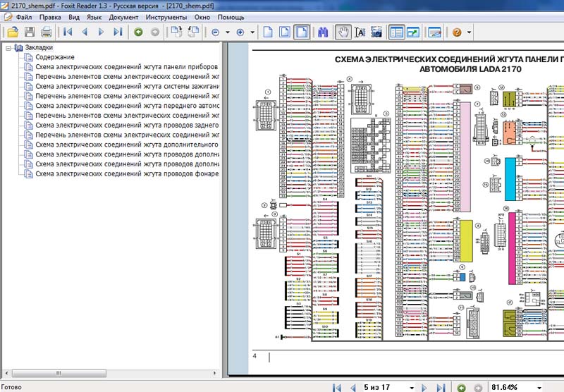Click status bar next page button
Viewport: 564px width, 392px height.
pos(424,388)
